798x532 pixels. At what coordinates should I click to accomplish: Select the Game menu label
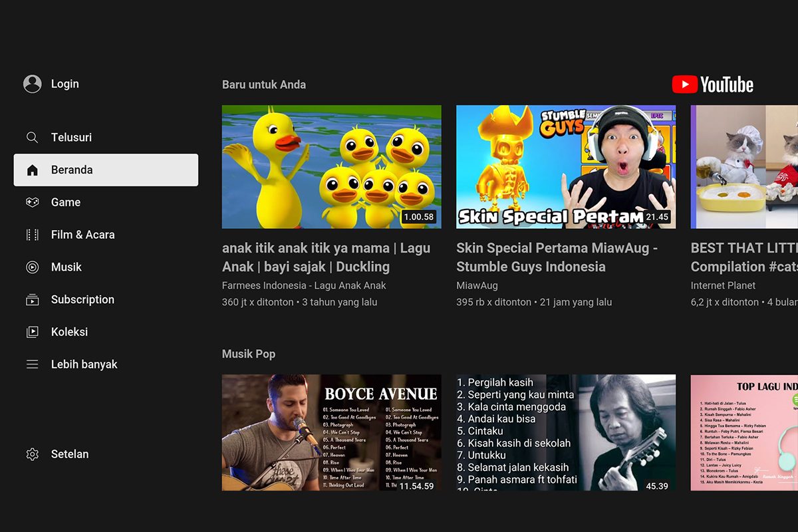(66, 202)
